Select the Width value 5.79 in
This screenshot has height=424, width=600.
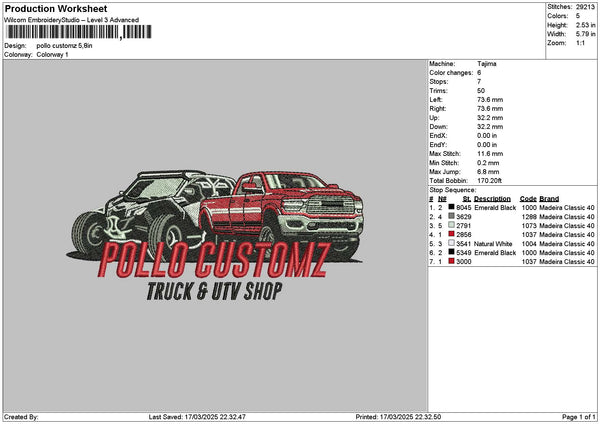pos(585,34)
